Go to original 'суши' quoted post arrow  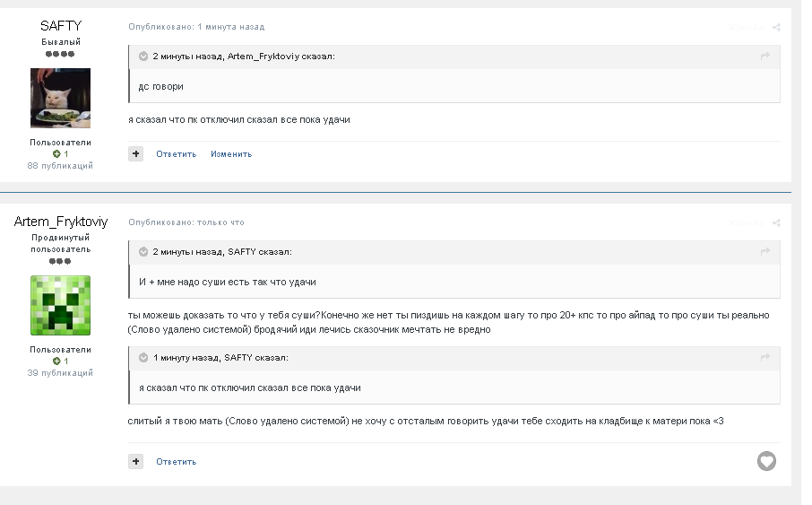[x=764, y=251]
